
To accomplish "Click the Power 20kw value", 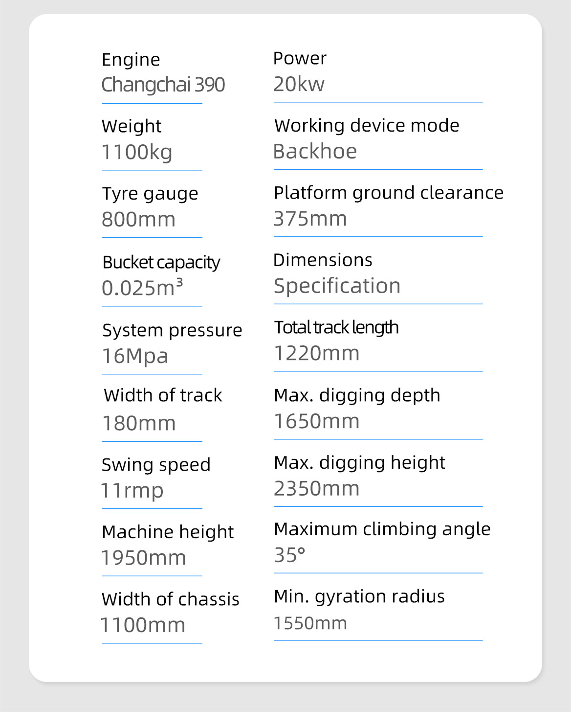I will pos(299,84).
